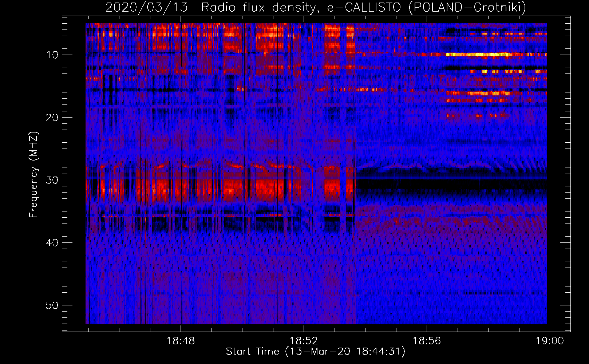The image size is (589, 364).
Task: Click the 19:00 time tick label
Action: (549, 341)
